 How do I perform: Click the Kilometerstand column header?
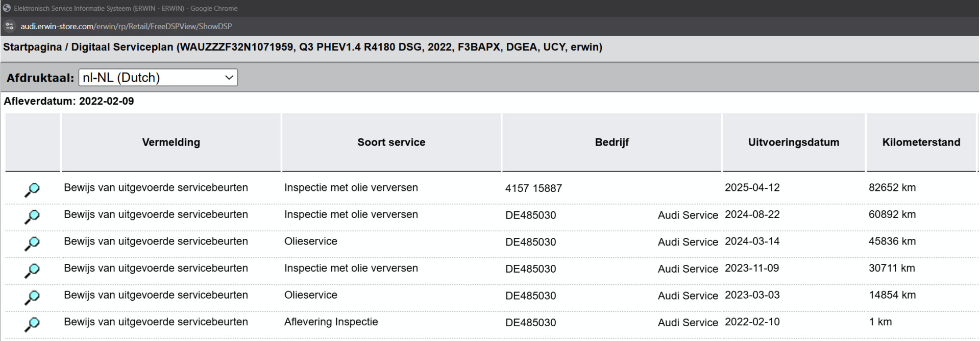(x=921, y=142)
